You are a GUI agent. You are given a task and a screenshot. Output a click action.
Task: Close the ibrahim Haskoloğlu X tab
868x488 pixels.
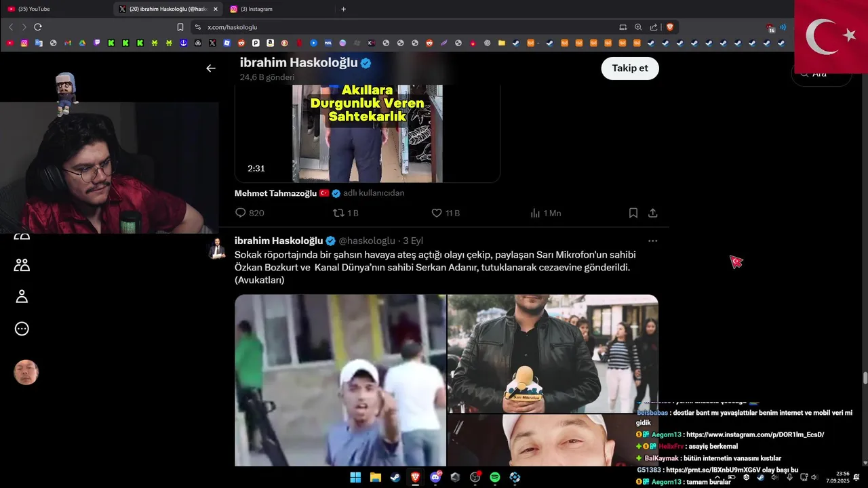coord(216,9)
